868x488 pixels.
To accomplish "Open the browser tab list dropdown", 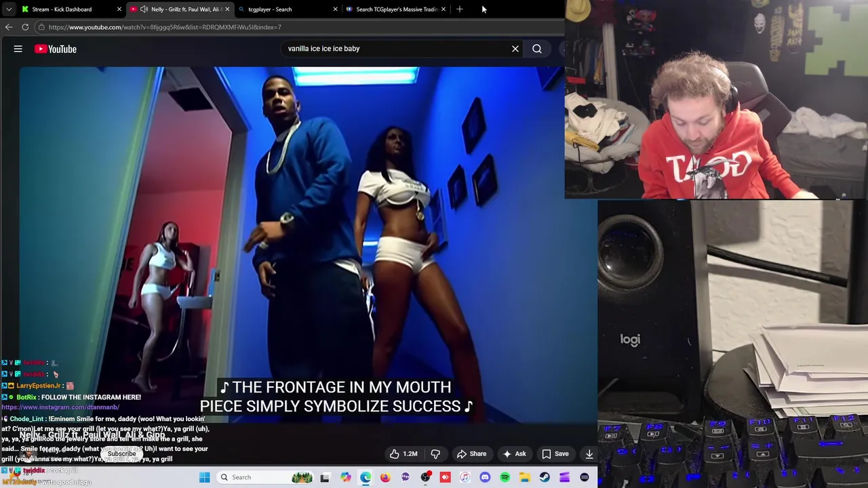I will (x=8, y=9).
